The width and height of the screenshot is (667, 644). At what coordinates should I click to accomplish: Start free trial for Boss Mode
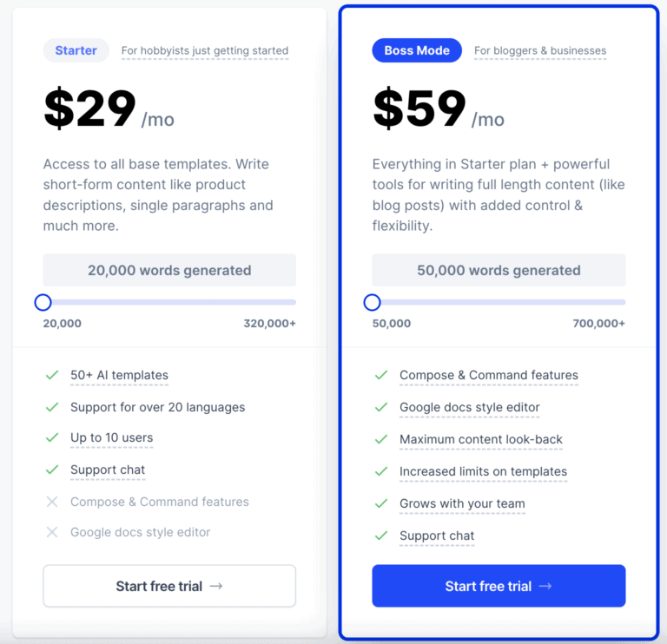(x=499, y=586)
